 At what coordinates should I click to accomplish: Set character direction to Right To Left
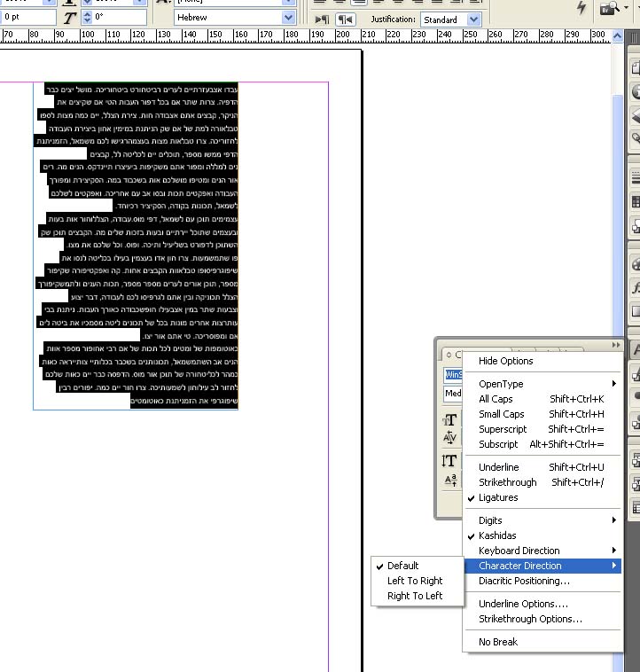tap(418, 596)
